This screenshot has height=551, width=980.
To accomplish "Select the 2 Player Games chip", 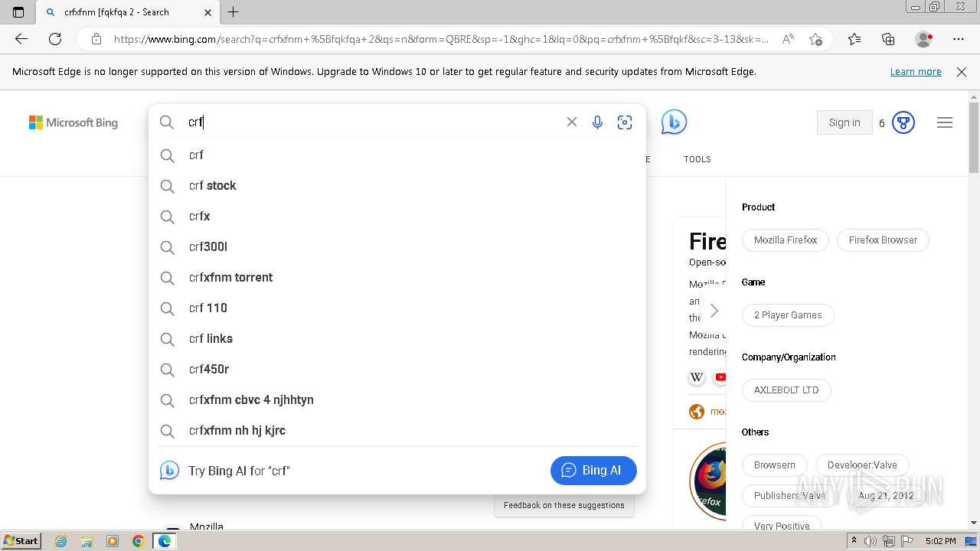I will click(x=788, y=315).
